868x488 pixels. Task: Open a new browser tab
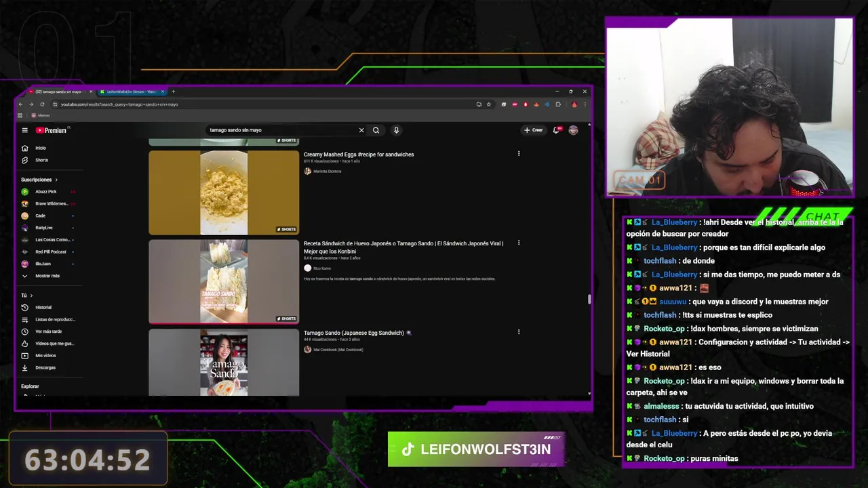(173, 91)
